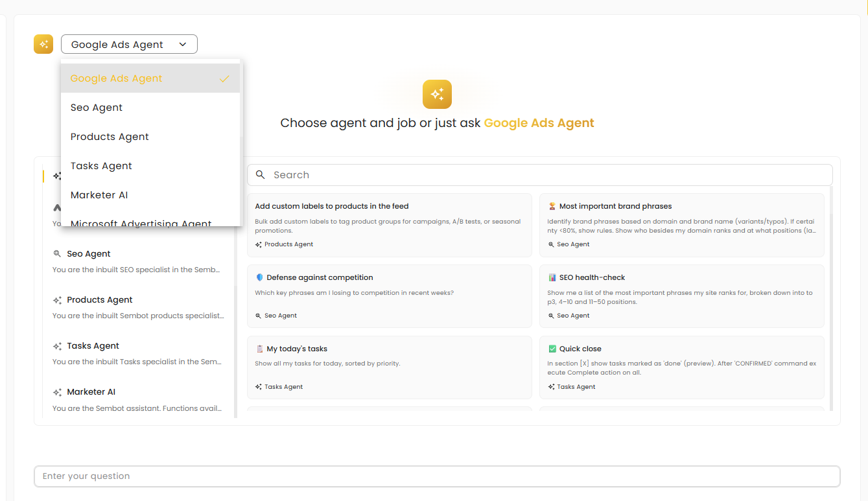Click the agent tag icon on Defense against competition

pyautogui.click(x=259, y=316)
